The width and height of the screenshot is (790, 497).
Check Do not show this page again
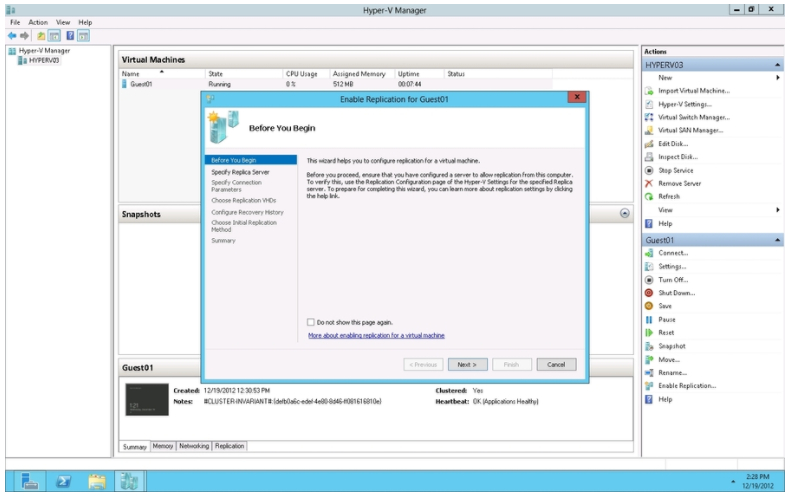[x=311, y=322]
